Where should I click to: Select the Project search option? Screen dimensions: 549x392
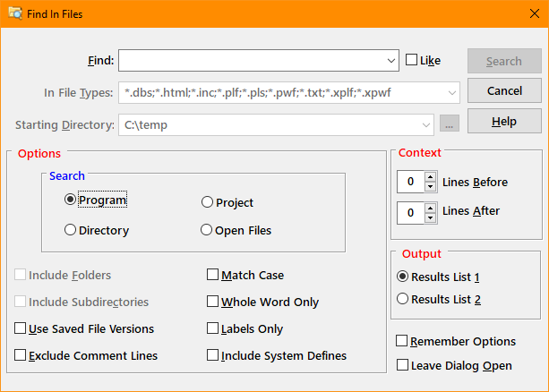pyautogui.click(x=208, y=203)
